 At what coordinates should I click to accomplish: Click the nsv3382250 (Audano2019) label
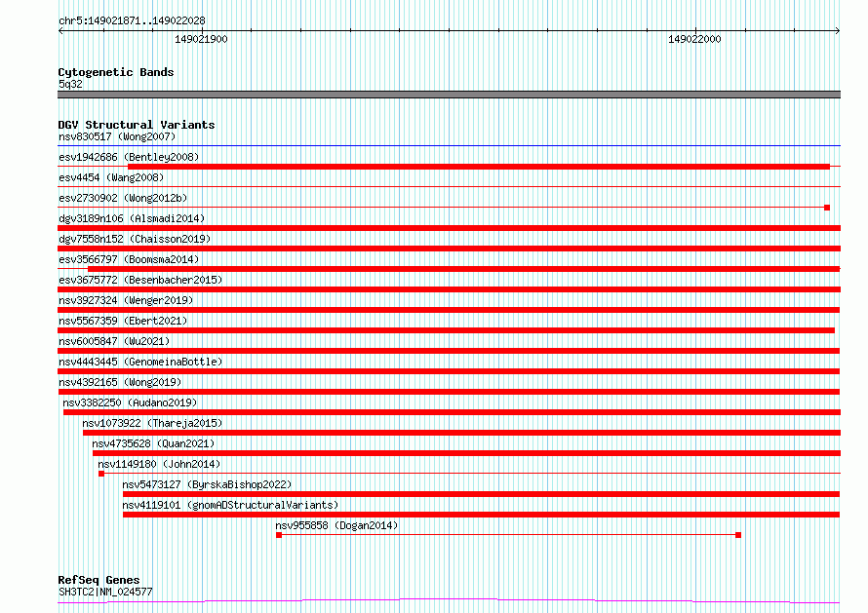tap(130, 402)
